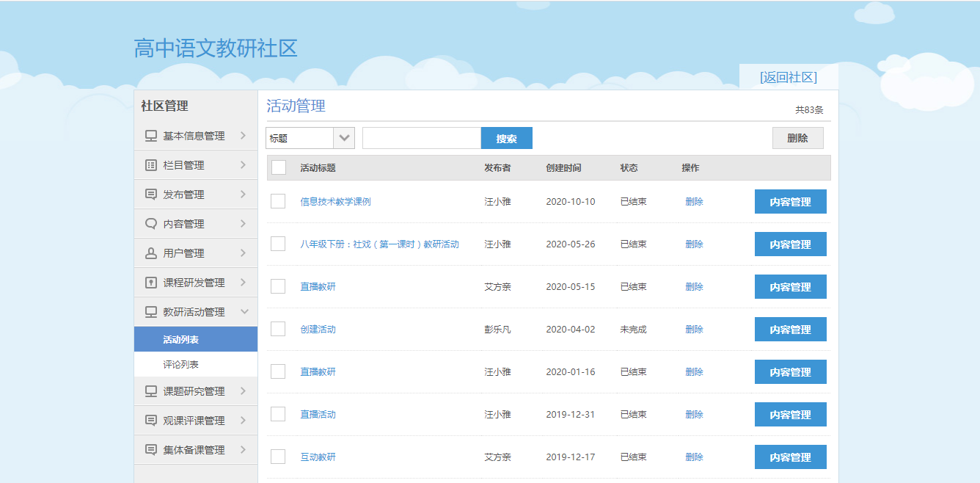Click the list icon beside 栏目管理
Screen dimensions: 980x483
pos(151,165)
